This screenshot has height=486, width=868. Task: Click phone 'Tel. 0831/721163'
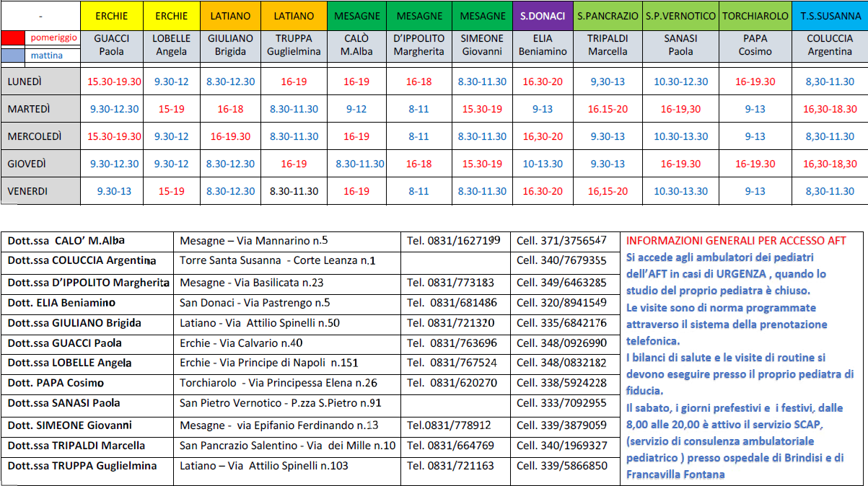(450, 466)
